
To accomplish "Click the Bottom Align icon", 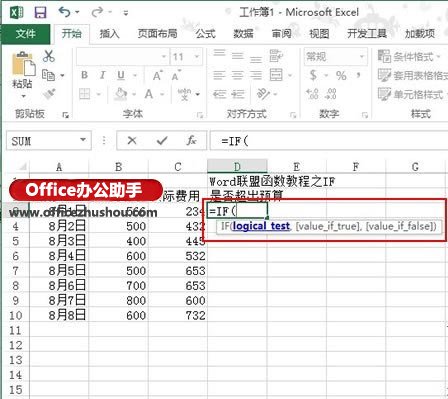I will pos(256,59).
